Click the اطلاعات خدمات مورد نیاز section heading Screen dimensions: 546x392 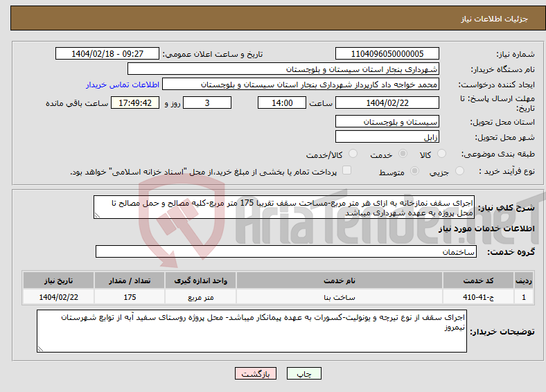[486, 229]
